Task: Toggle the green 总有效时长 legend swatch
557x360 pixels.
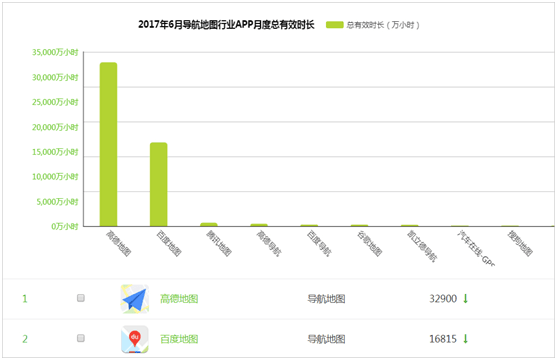Action: point(335,25)
